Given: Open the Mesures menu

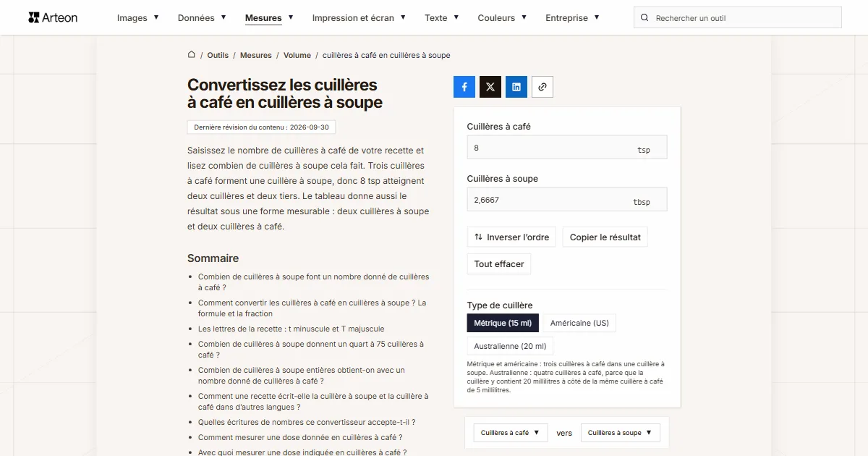Looking at the screenshot, I should 269,18.
